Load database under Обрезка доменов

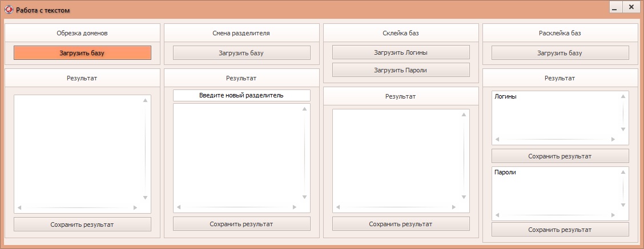82,53
